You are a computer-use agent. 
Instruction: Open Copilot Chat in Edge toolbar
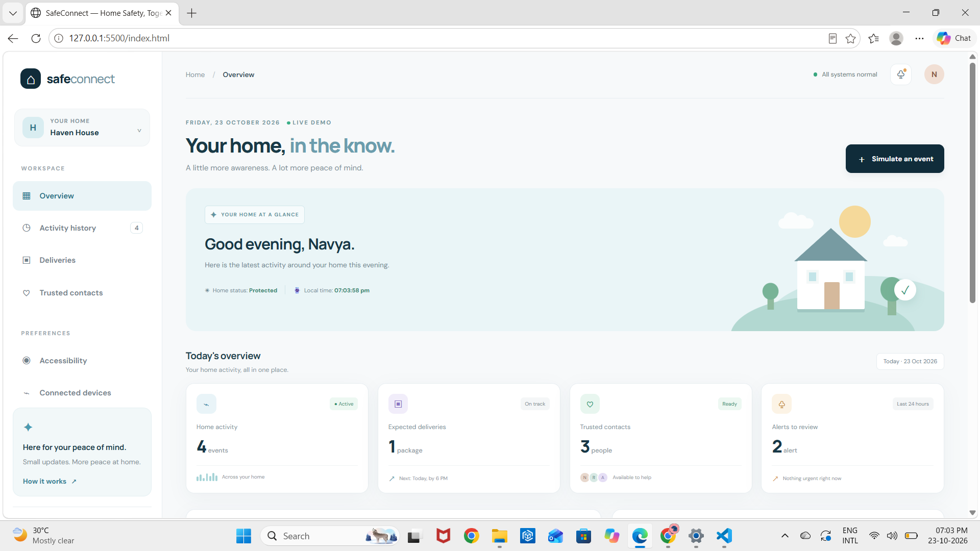pos(954,38)
